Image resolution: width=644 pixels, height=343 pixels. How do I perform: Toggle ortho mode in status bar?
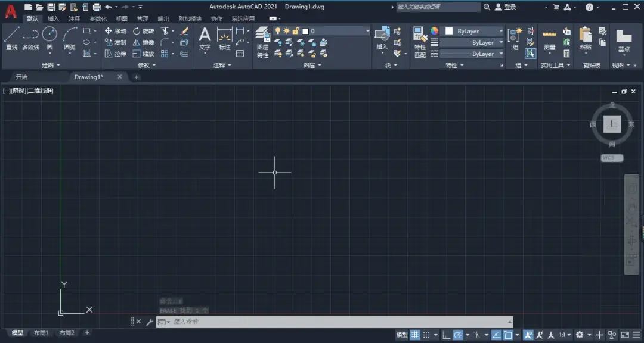click(x=447, y=335)
